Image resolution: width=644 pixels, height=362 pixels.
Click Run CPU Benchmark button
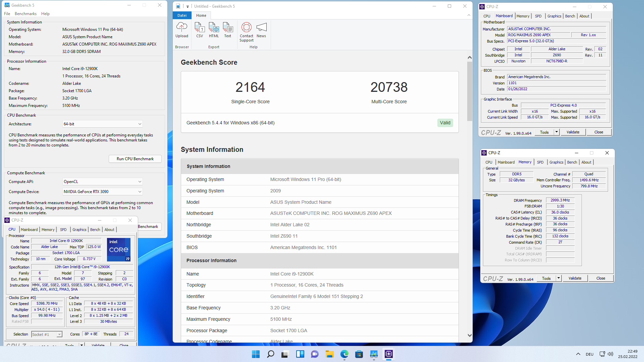[135, 159]
